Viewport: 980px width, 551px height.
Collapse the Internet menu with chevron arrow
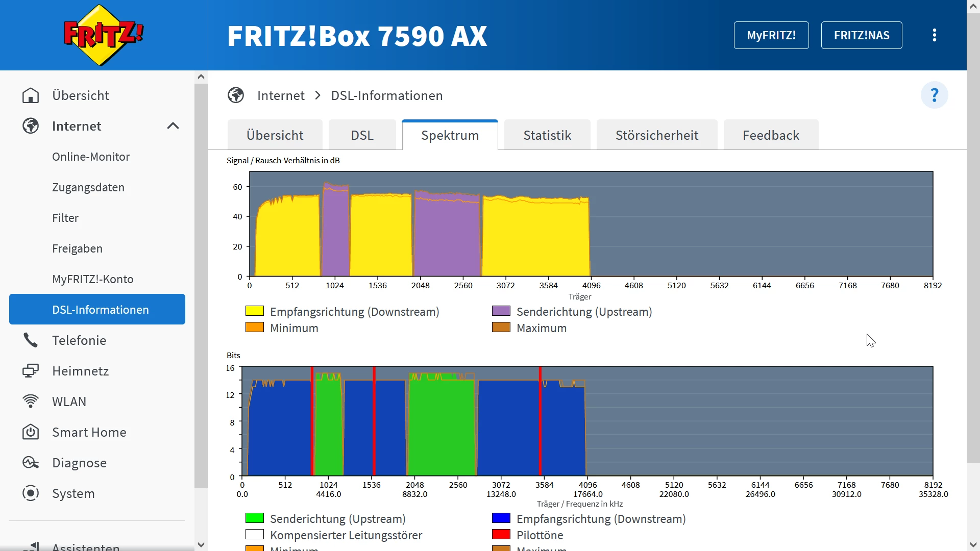point(173,126)
